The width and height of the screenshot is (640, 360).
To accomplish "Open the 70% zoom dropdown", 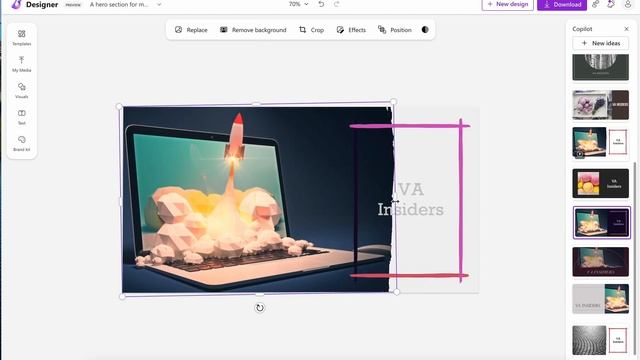I will [x=298, y=4].
